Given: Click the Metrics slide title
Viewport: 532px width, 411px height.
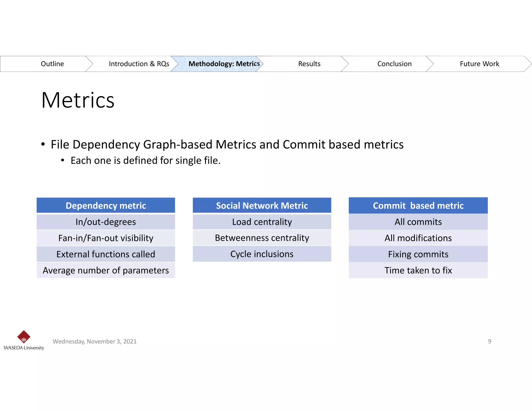Looking at the screenshot, I should pyautogui.click(x=78, y=100).
